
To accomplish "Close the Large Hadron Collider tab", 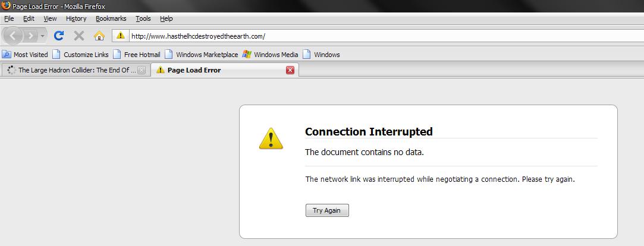I will tap(142, 70).
